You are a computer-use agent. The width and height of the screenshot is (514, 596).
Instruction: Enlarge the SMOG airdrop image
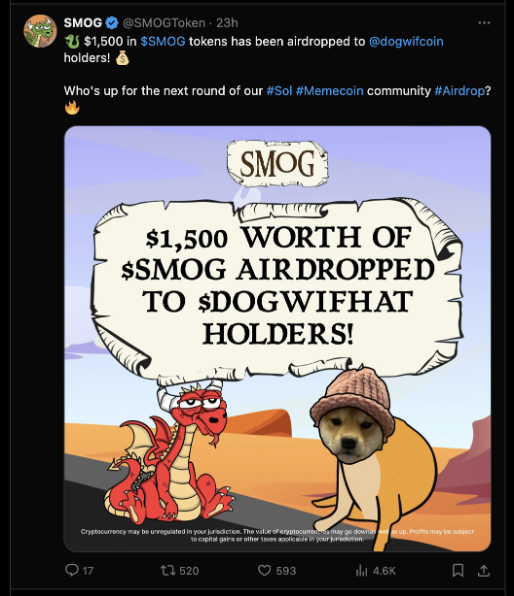pyautogui.click(x=278, y=339)
